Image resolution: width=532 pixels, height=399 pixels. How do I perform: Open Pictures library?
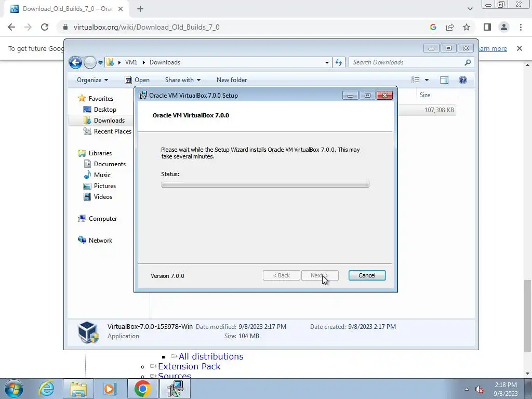point(100,186)
